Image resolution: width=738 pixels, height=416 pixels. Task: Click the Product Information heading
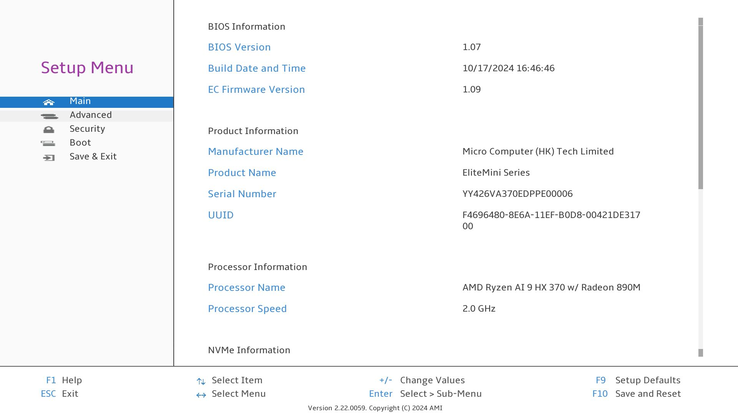point(253,131)
